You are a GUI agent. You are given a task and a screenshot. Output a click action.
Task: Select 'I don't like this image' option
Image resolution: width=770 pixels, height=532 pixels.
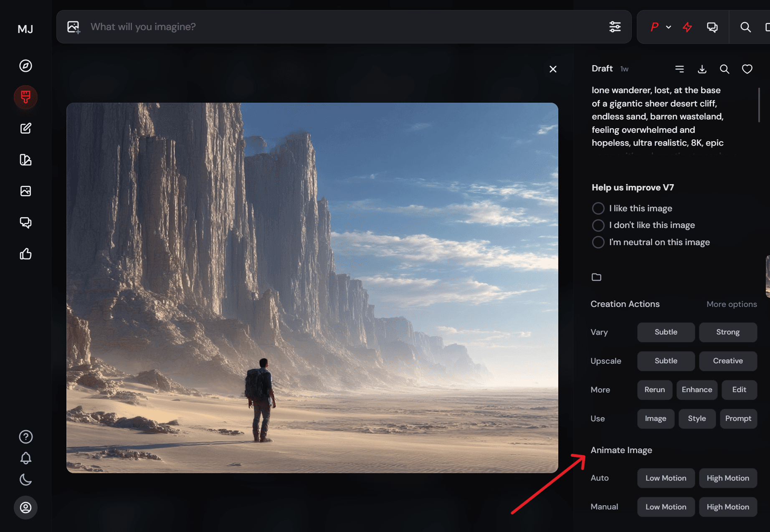pos(598,225)
